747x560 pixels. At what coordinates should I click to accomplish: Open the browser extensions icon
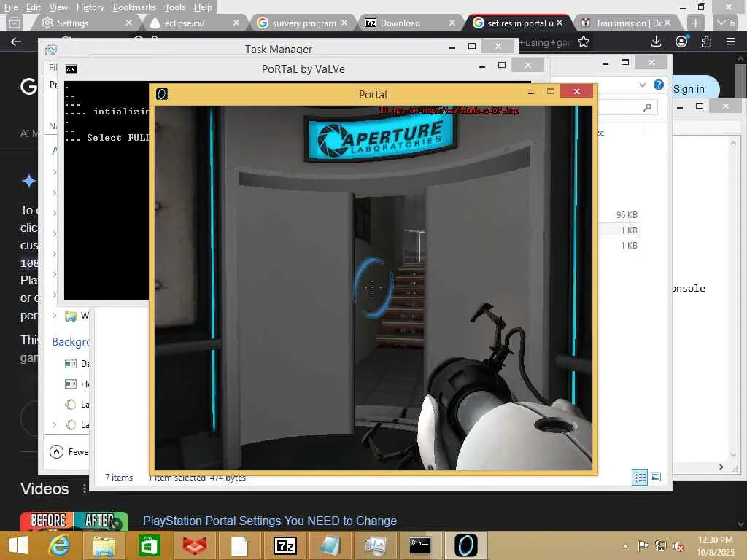[x=706, y=42]
